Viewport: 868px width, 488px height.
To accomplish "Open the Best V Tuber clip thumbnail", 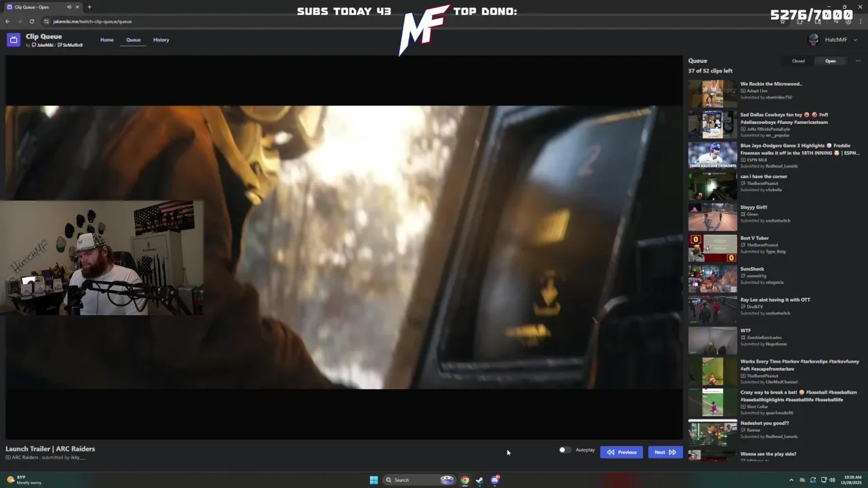I will tap(712, 248).
